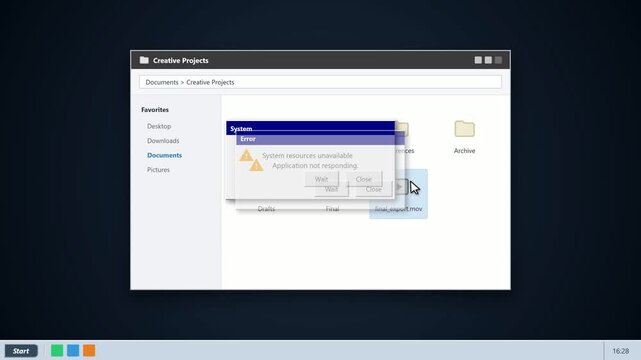Open the Start menu

21,351
